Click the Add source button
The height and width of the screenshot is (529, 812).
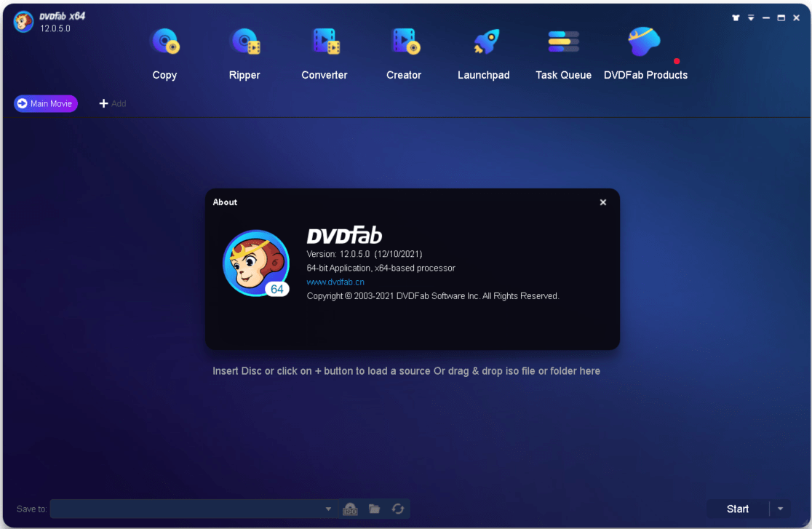click(112, 103)
